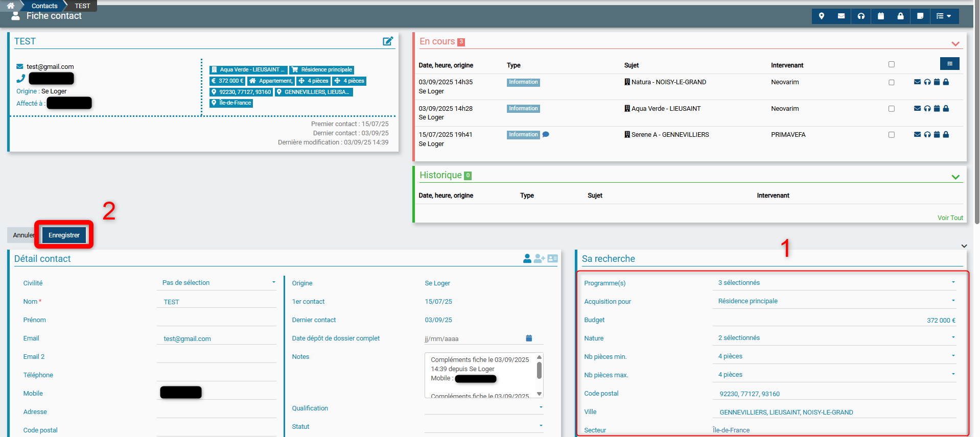The height and width of the screenshot is (437, 980).
Task: Click the map pin icon in the top toolbar
Action: pos(822,16)
